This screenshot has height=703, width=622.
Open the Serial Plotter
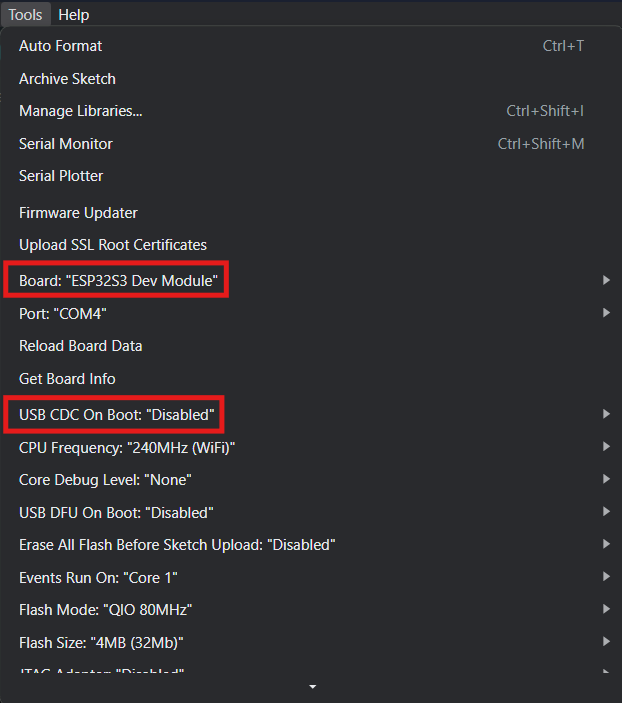pos(61,176)
